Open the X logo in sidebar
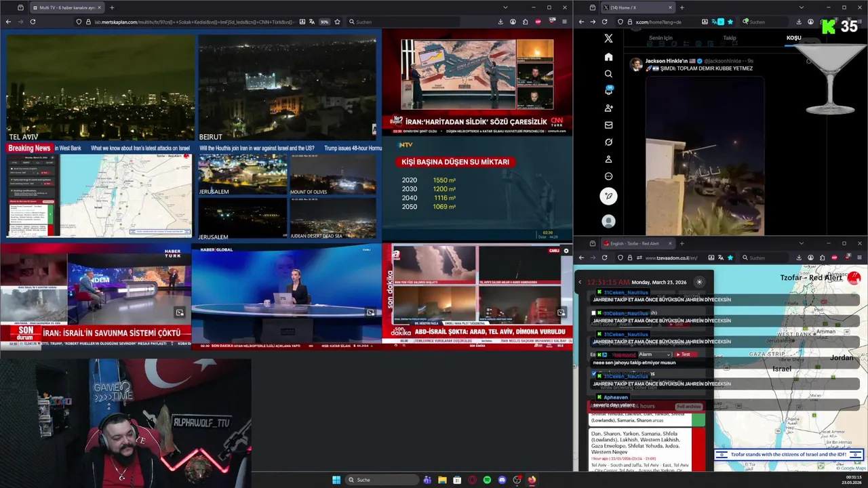868x488 pixels. pos(608,39)
